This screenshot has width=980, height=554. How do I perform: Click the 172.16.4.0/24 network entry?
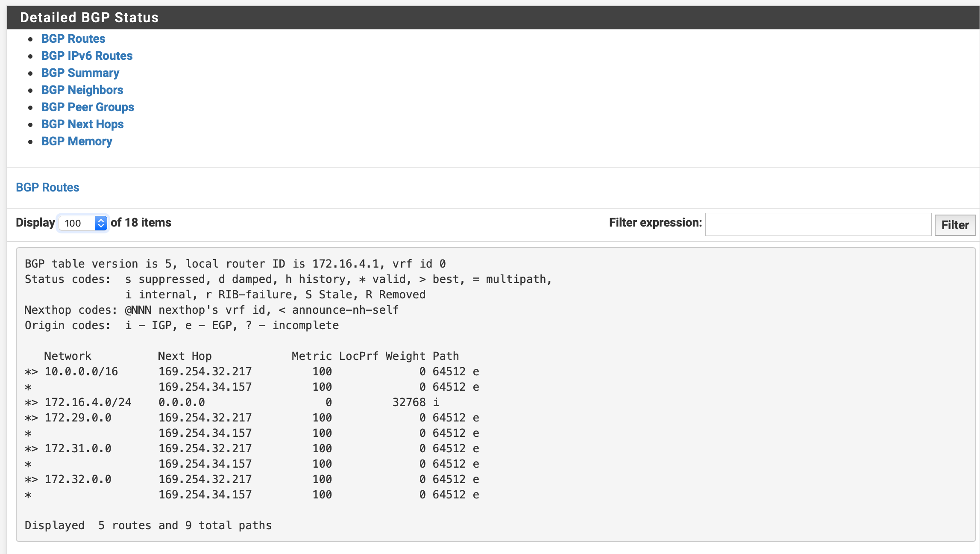(88, 402)
